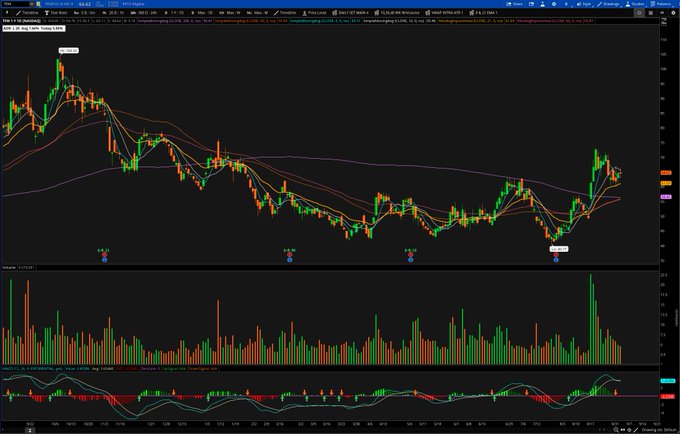
Task: Click the ADR label box
Action: [33, 28]
